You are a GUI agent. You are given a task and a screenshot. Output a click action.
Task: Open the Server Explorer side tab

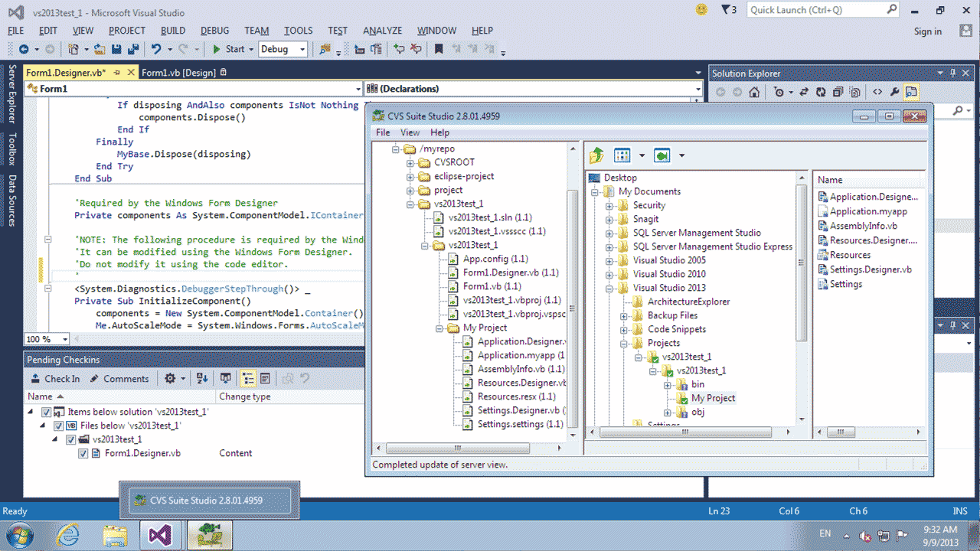(x=11, y=93)
